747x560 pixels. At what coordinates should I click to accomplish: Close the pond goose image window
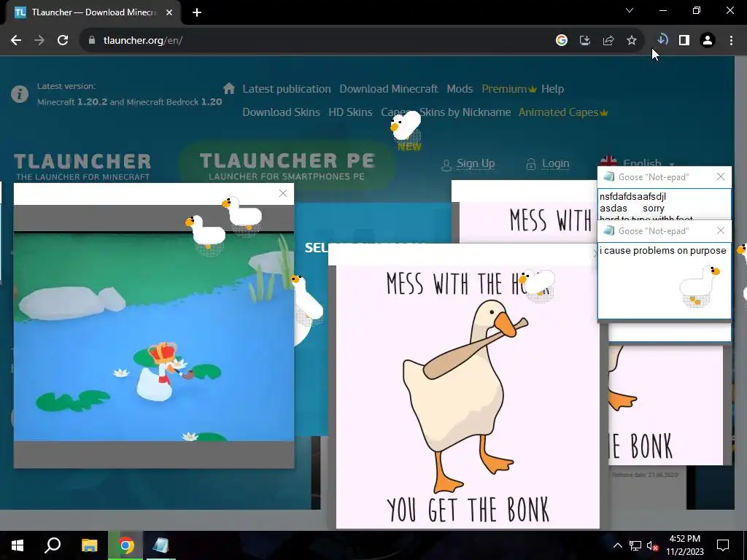pyautogui.click(x=283, y=193)
